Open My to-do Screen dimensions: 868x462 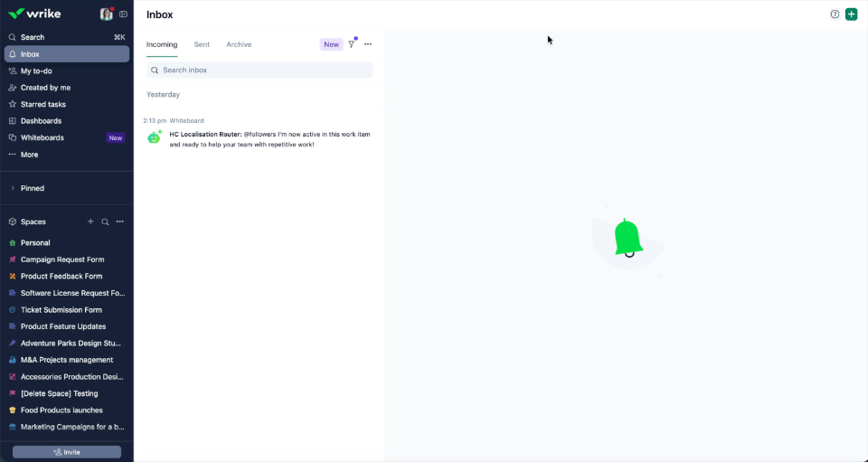coord(66,71)
